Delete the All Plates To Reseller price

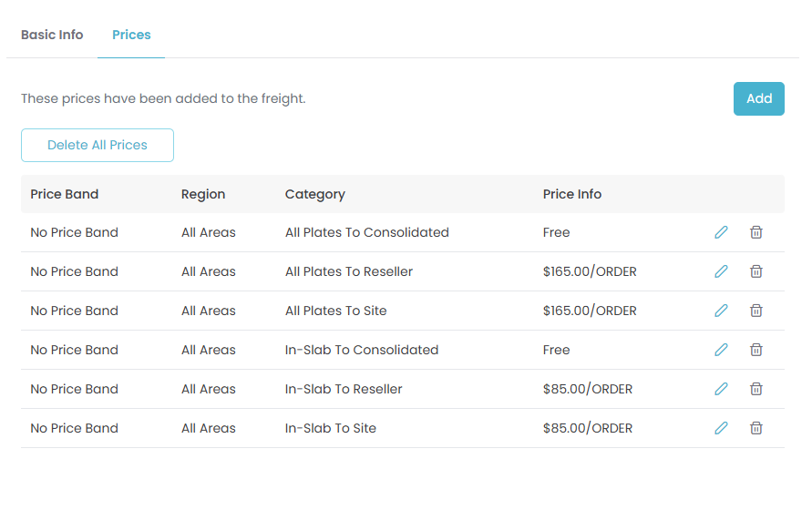[755, 271]
